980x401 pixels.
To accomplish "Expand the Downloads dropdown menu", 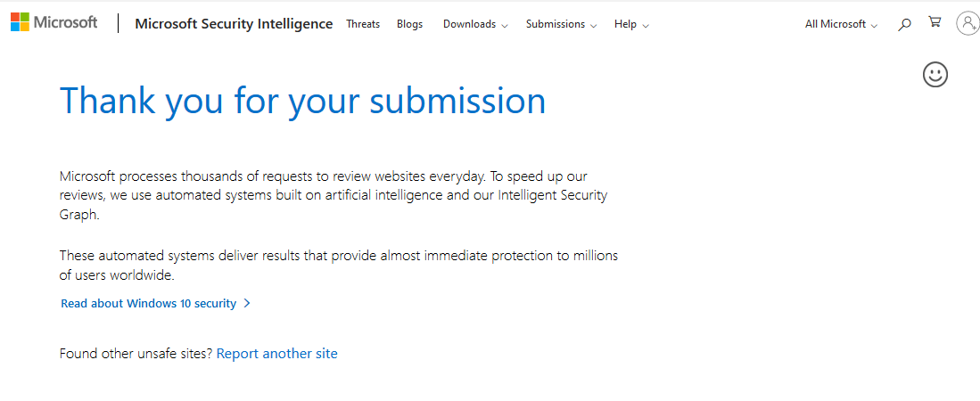I will pos(475,24).
